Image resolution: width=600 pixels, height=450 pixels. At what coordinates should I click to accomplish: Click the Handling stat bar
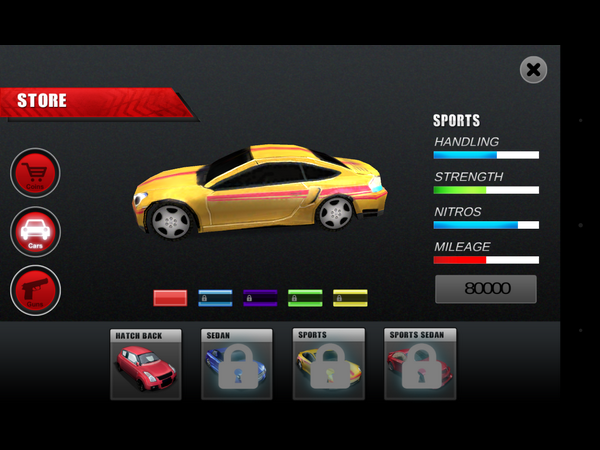click(x=486, y=155)
